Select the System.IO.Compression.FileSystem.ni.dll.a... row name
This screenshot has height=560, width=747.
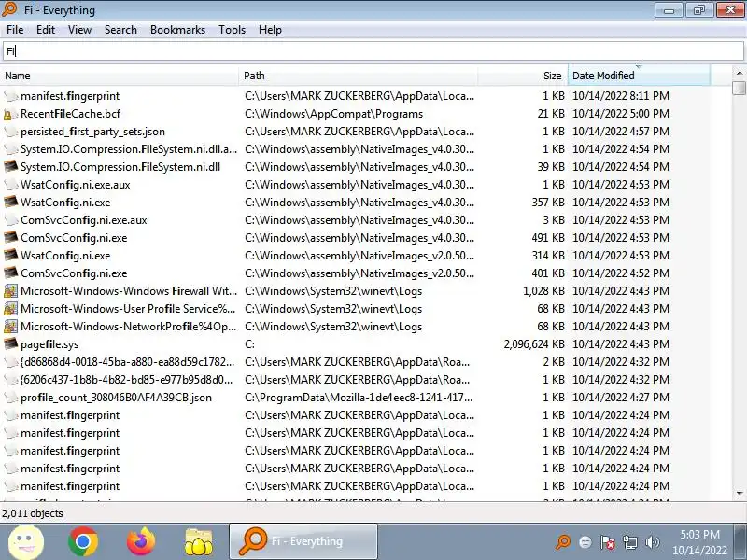click(129, 149)
